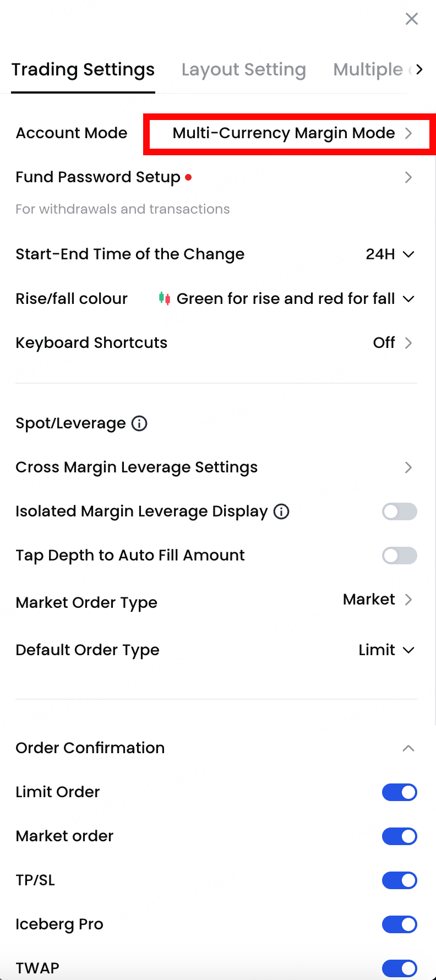Turn on Tap Depth to Auto Fill Amount

(x=399, y=556)
